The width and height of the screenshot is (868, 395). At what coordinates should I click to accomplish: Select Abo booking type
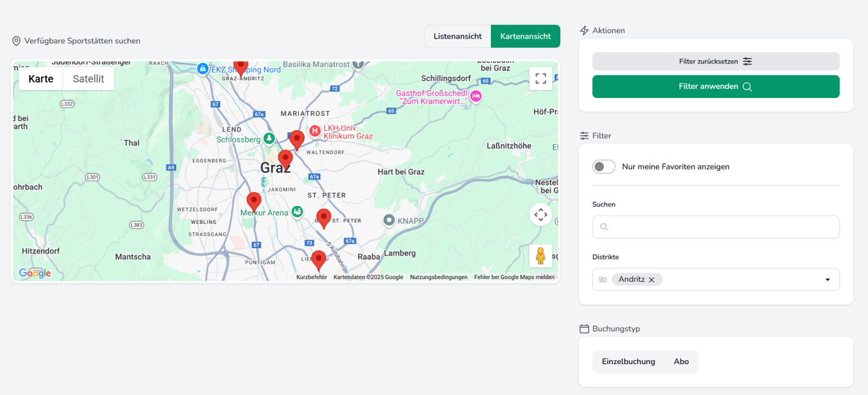(x=681, y=362)
